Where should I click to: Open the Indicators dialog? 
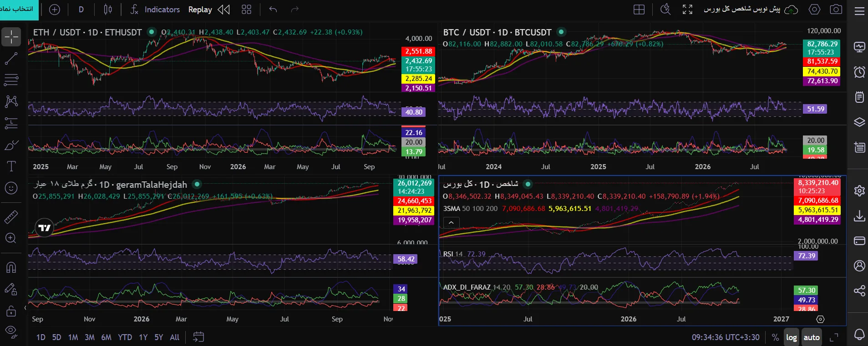(155, 10)
